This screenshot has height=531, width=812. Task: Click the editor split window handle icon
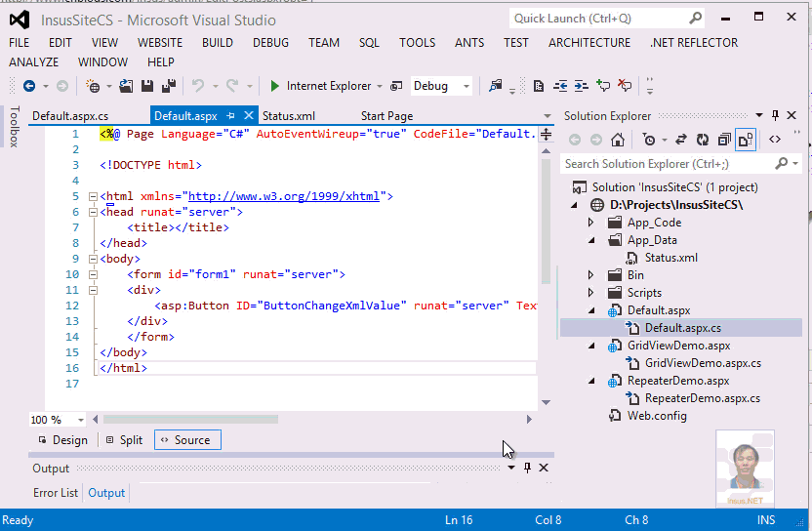click(546, 134)
